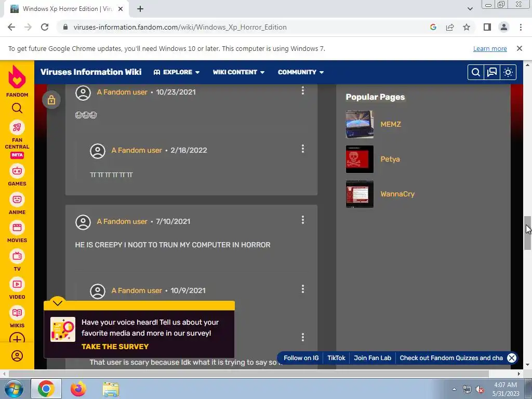This screenshot has width=532, height=399.
Task: Expand the EXPLORE dropdown
Action: (177, 72)
